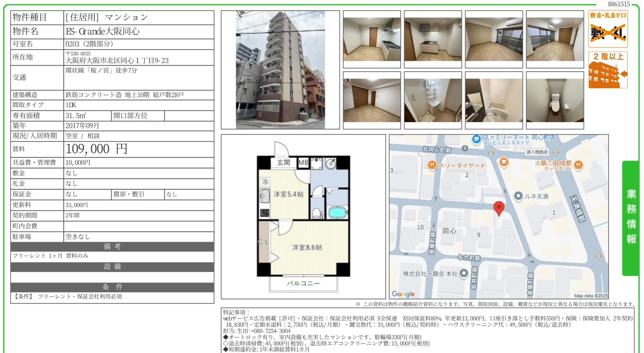Viewport: 644px width, 353px height.
Task: Click the 敷金・礼金ゼロ badge icon
Action: (608, 29)
